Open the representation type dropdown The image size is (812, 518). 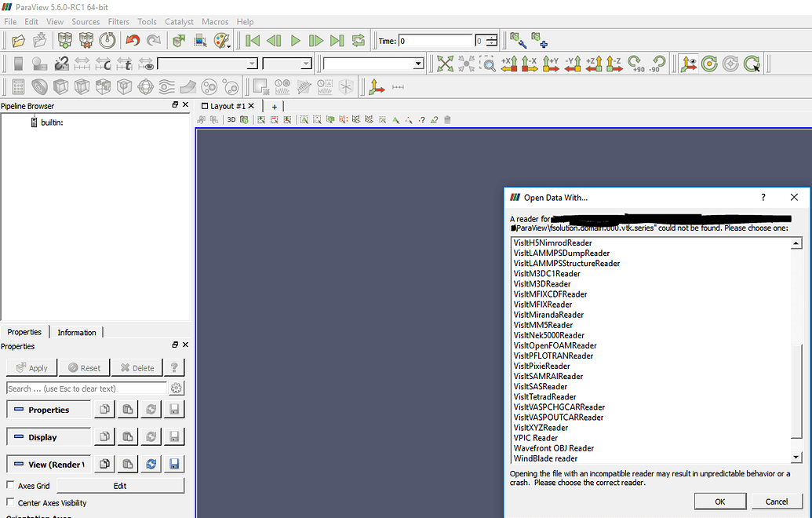[x=373, y=64]
